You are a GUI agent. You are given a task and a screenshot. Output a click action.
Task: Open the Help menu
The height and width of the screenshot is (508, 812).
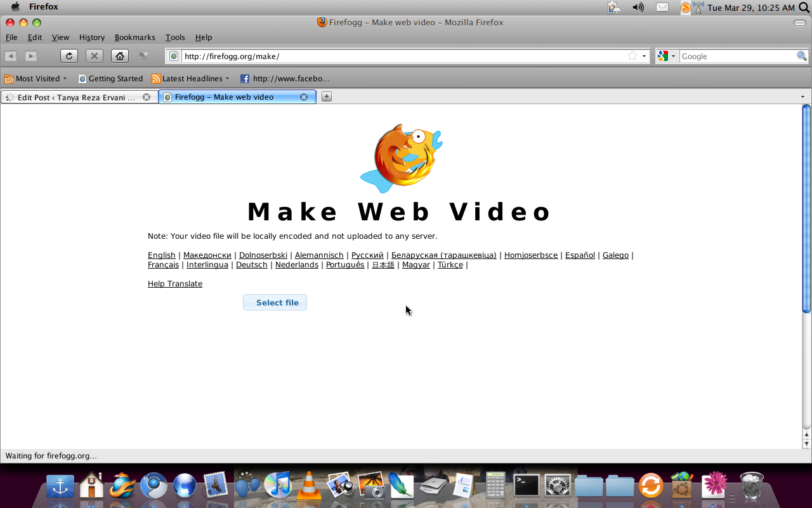point(204,37)
